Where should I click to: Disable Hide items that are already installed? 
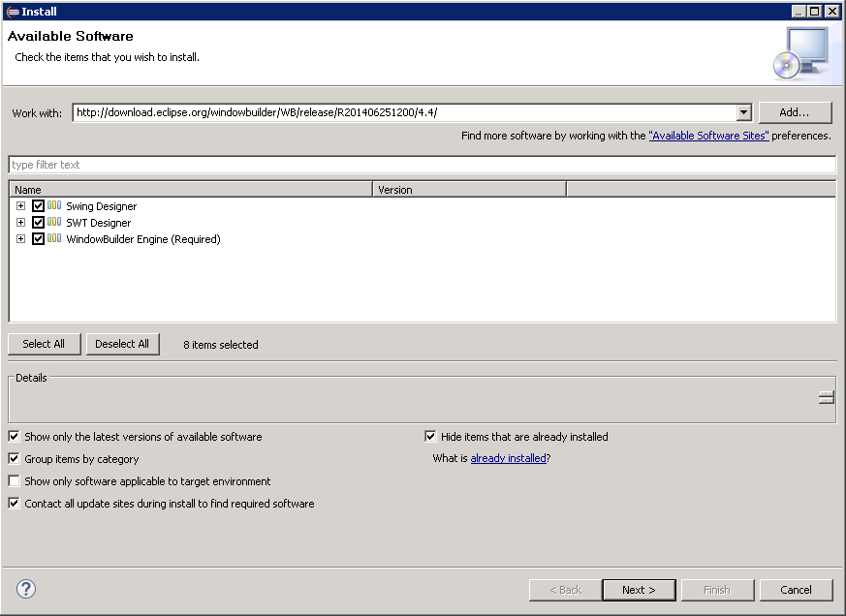[430, 436]
